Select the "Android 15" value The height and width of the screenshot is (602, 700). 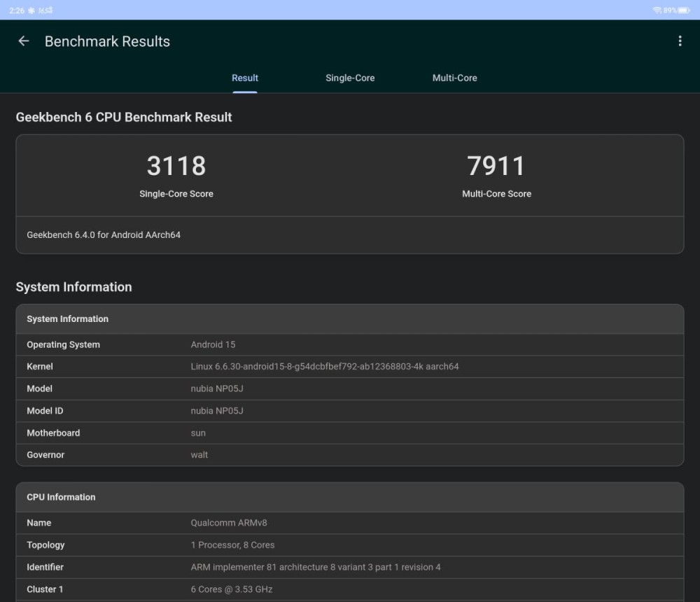click(213, 345)
